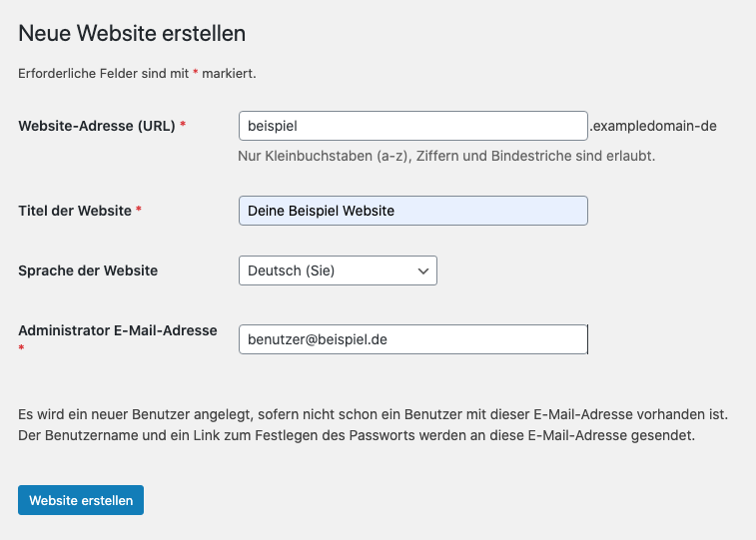Click the '.exampledomain-de' domain suffix text

[x=653, y=126]
